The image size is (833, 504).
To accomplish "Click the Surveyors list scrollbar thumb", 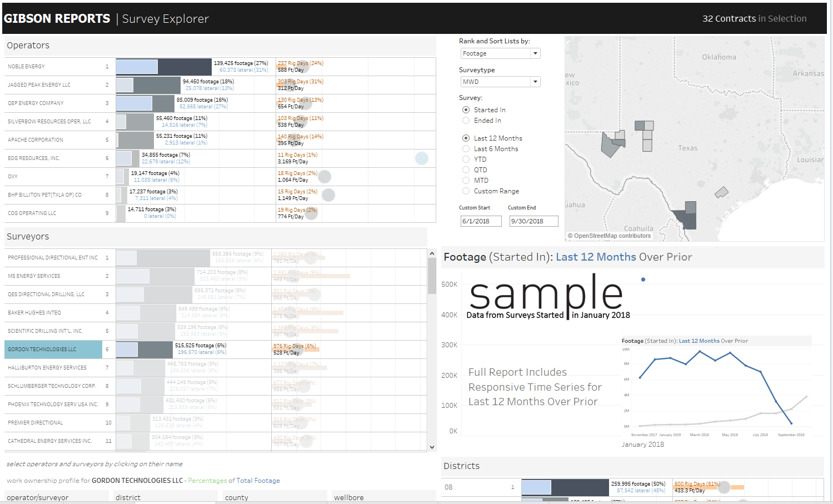I will 432,276.
